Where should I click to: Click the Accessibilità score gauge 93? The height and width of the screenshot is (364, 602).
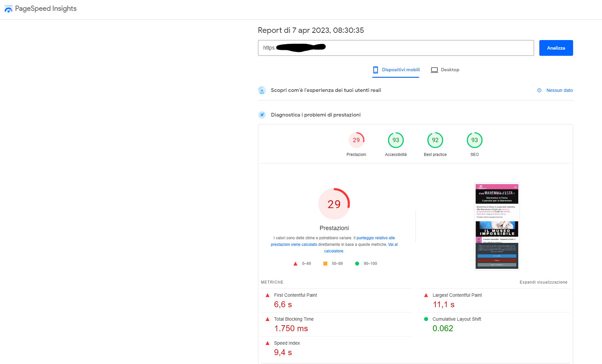[396, 140]
